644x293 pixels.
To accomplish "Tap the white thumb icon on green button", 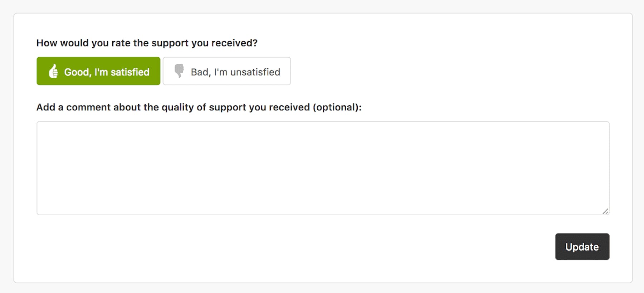I will click(x=53, y=71).
